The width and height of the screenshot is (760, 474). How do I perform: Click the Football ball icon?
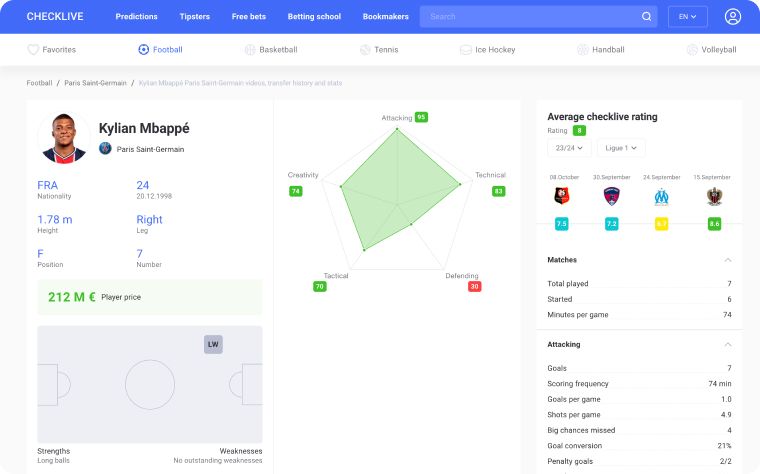point(143,49)
